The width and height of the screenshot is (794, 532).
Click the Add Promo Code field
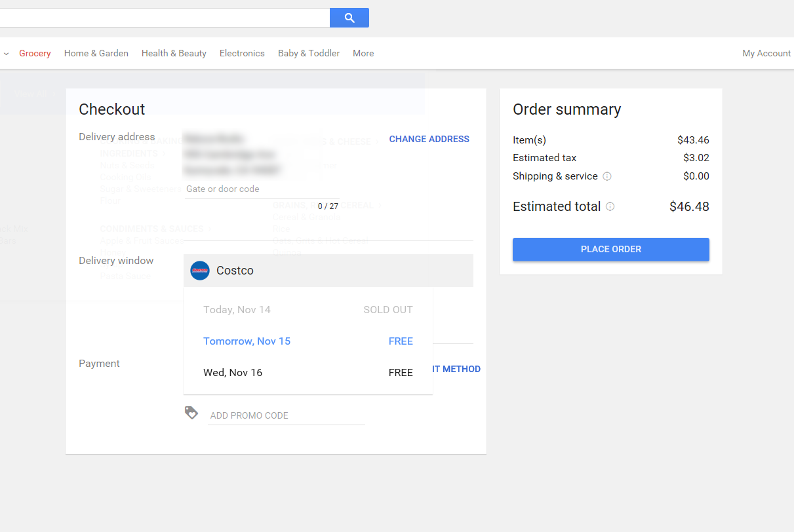coord(286,416)
